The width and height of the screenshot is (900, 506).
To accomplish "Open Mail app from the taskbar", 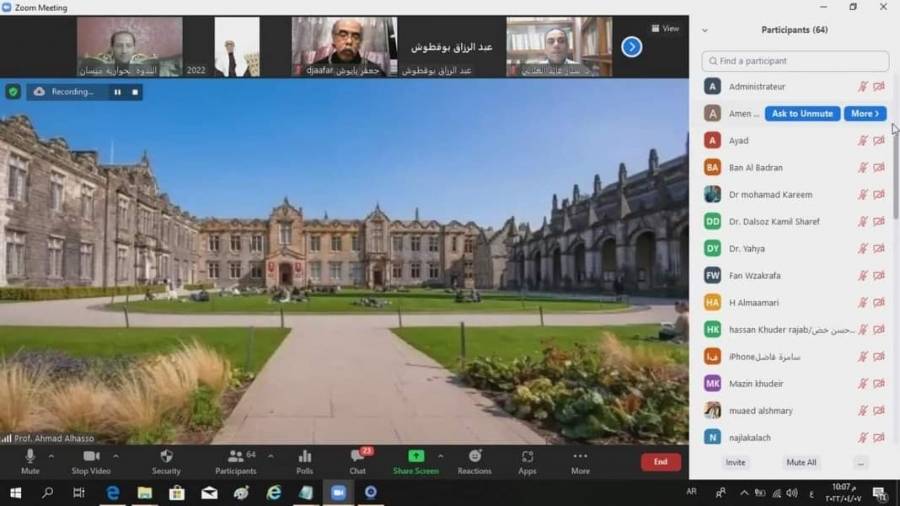I will point(209,493).
